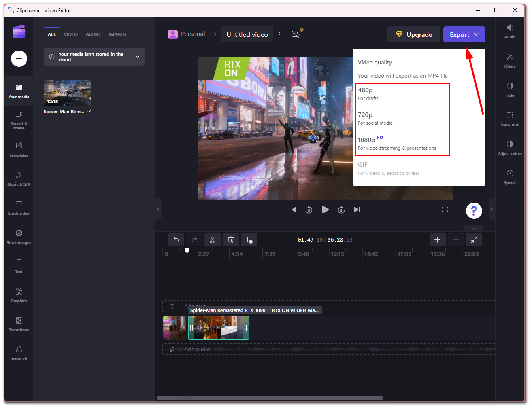
Task: Open the Transitions panel
Action: pyautogui.click(x=19, y=324)
